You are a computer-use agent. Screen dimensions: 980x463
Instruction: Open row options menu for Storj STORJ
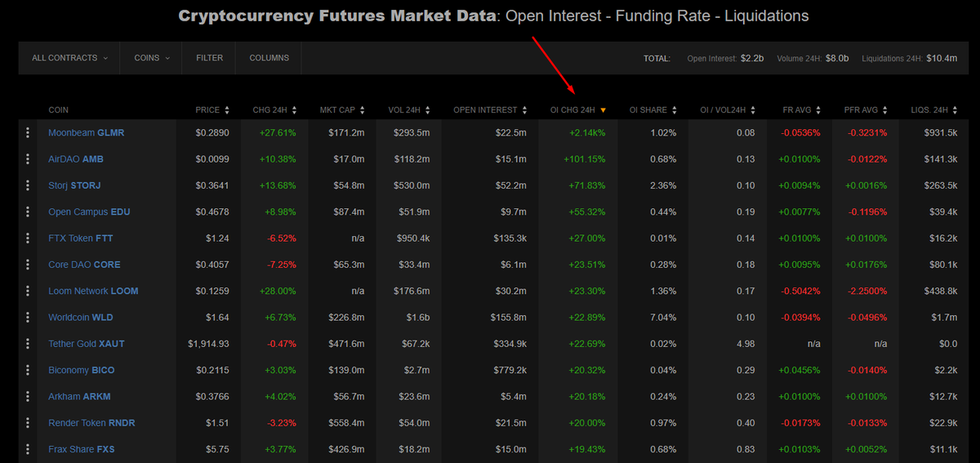click(x=28, y=185)
